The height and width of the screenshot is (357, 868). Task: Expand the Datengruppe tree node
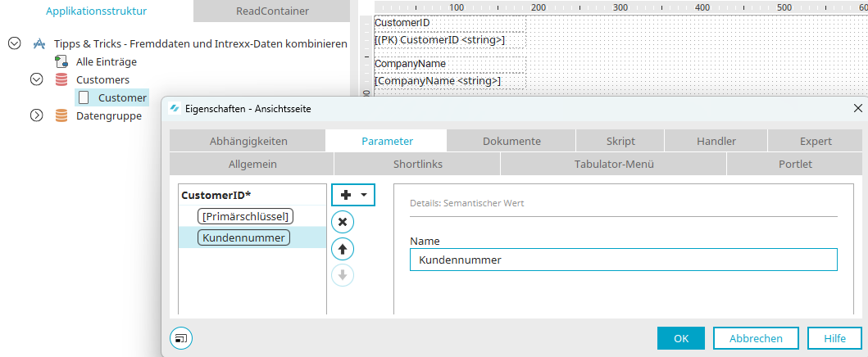(x=37, y=115)
